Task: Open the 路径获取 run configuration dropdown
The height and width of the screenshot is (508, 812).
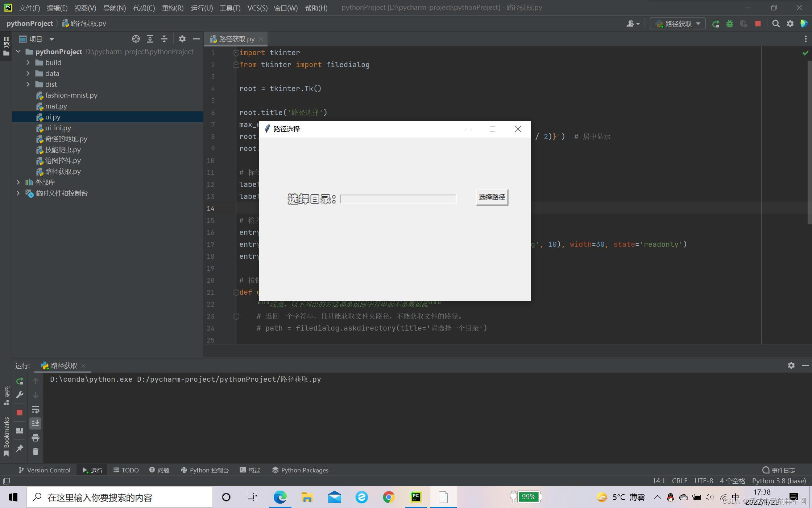Action: coord(678,24)
